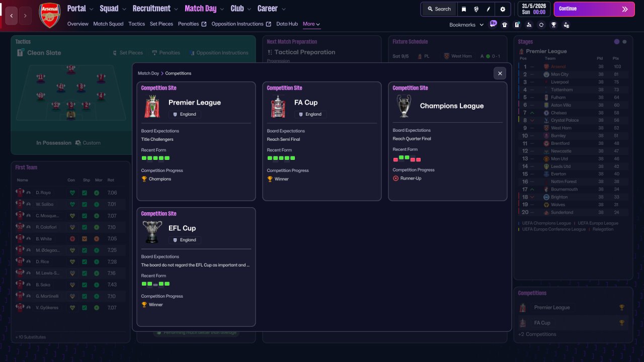The image size is (644, 362).
Task: Click the date and time display
Action: [x=534, y=9]
